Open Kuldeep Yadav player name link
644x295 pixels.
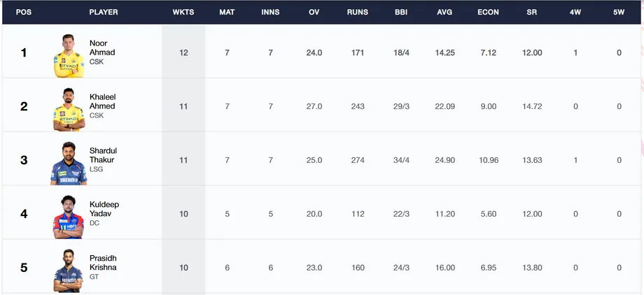(104, 209)
